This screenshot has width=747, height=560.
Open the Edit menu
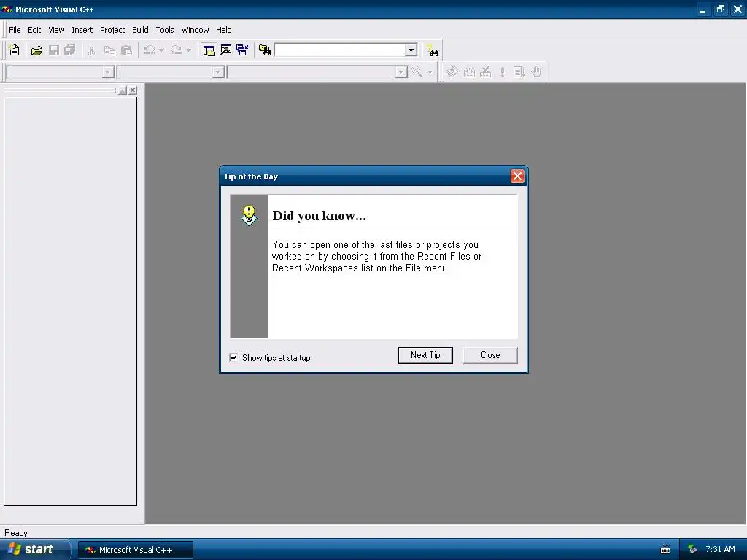pyautogui.click(x=34, y=30)
